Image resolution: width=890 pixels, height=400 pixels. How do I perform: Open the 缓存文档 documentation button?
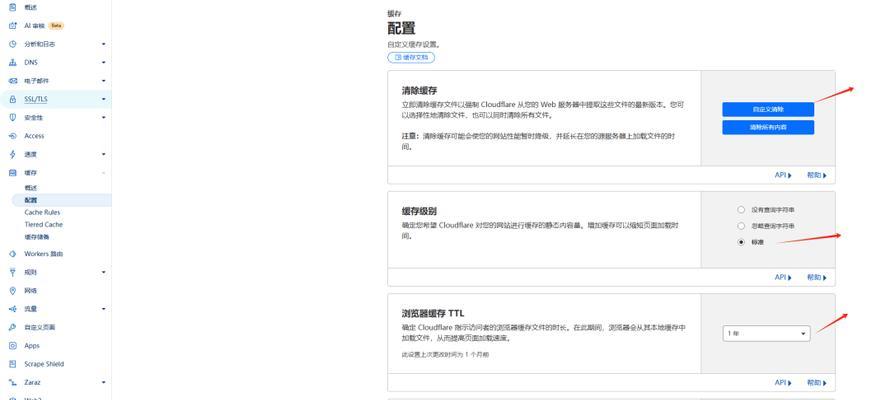(x=412, y=57)
